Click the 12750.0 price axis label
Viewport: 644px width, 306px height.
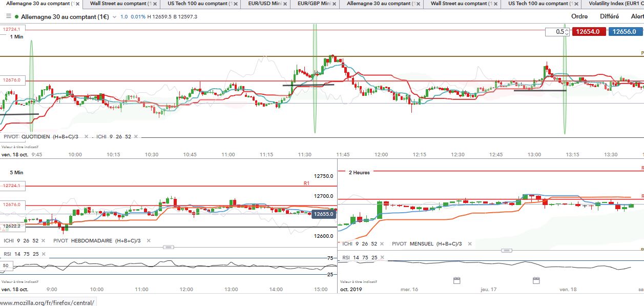point(324,176)
